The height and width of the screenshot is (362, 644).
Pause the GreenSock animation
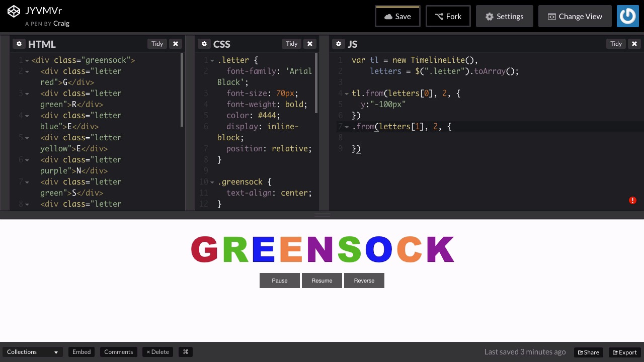(x=280, y=281)
